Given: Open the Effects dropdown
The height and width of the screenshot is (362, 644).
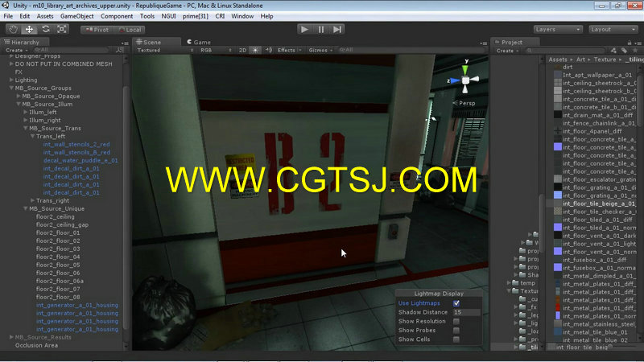Looking at the screenshot, I should tap(289, 50).
